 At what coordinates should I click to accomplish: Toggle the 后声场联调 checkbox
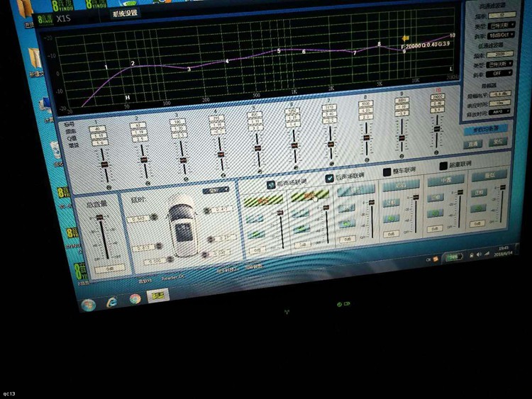pyautogui.click(x=330, y=179)
